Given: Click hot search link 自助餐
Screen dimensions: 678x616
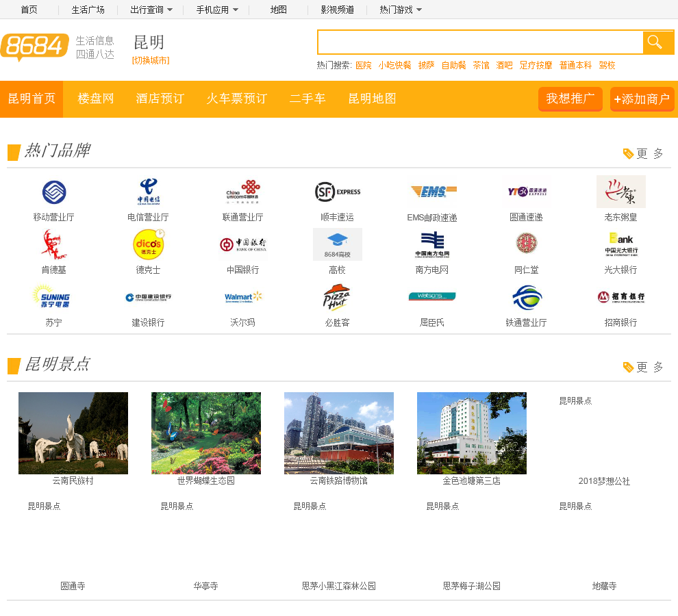Looking at the screenshot, I should [x=453, y=65].
